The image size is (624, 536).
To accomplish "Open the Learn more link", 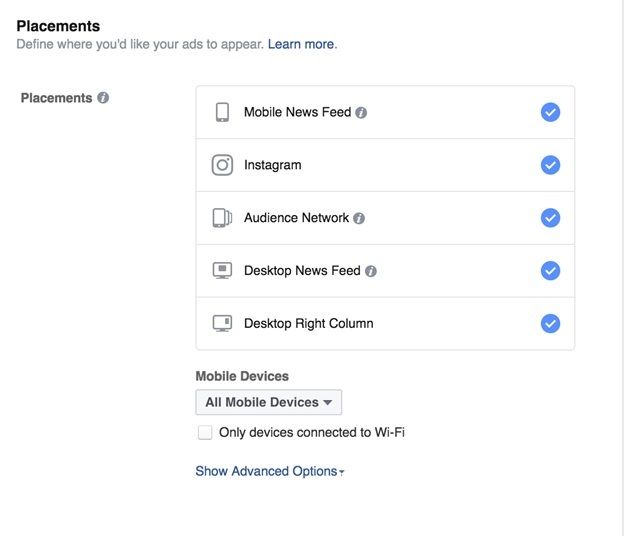I will (x=300, y=44).
